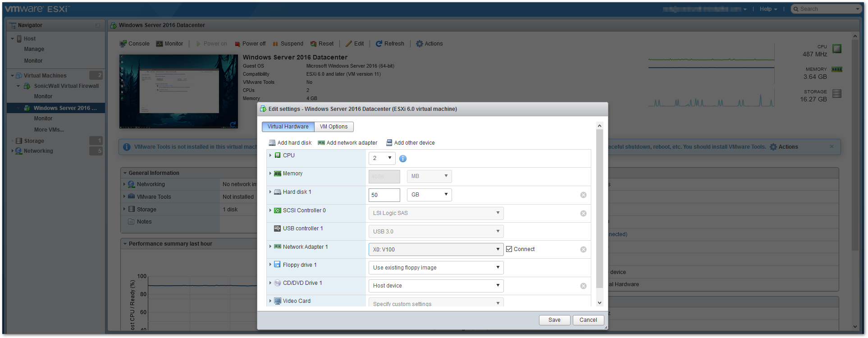
Task: Open Networking in the Navigator
Action: [x=38, y=151]
